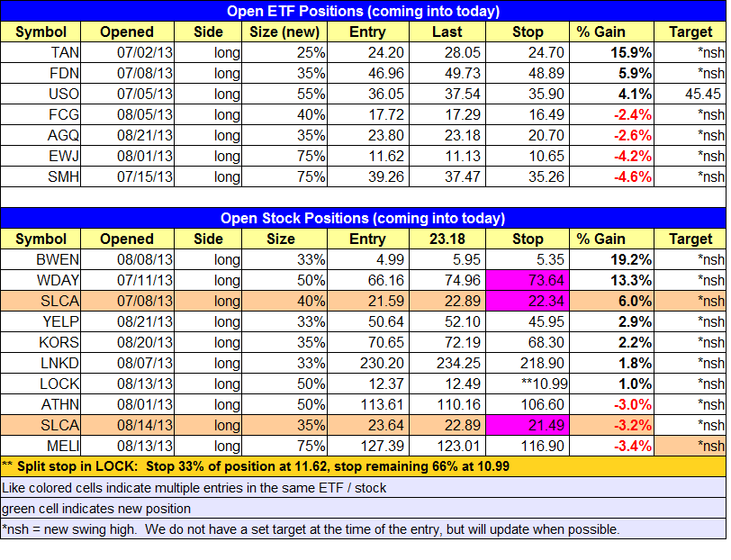
Task: Click the MELI symbol cell
Action: pos(41,446)
